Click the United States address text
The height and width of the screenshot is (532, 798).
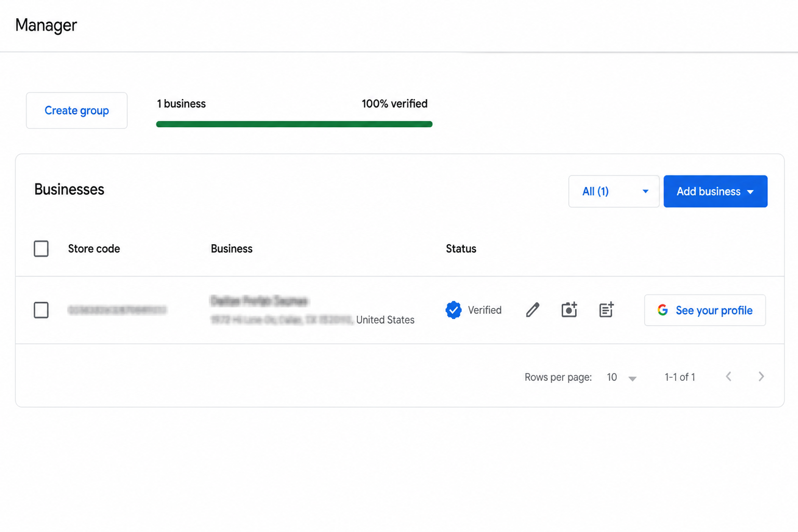(x=385, y=320)
